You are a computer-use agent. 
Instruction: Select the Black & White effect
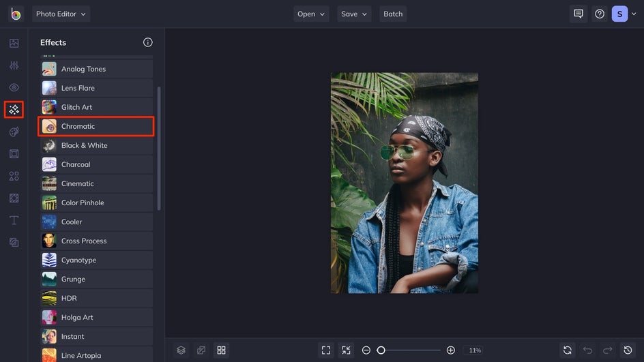pyautogui.click(x=96, y=145)
